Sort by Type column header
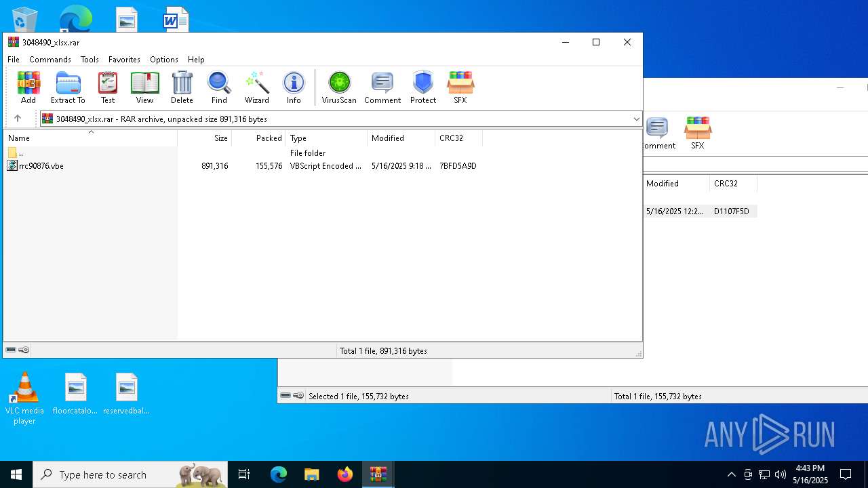868x488 pixels. click(x=327, y=138)
